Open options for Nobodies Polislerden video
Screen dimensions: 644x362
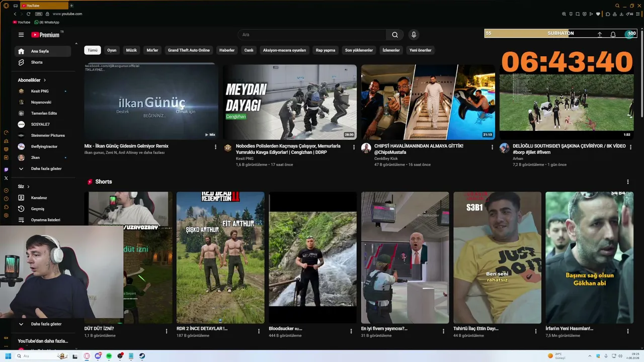pos(354,147)
